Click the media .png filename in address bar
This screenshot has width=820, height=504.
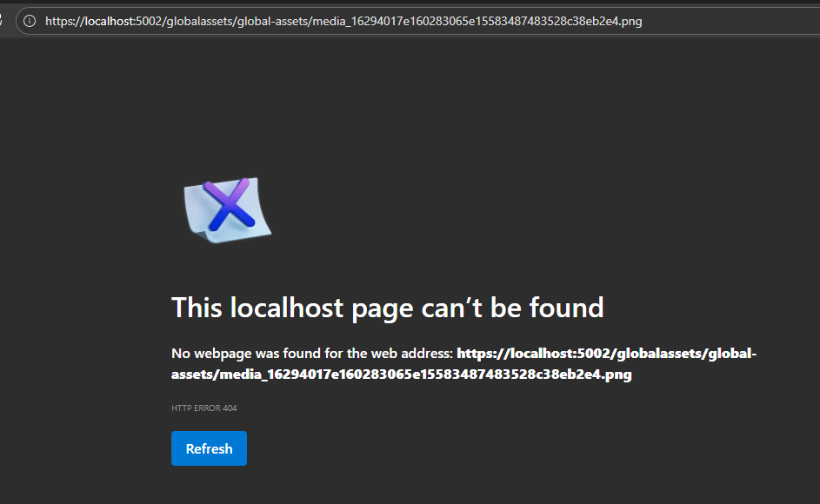point(477,22)
